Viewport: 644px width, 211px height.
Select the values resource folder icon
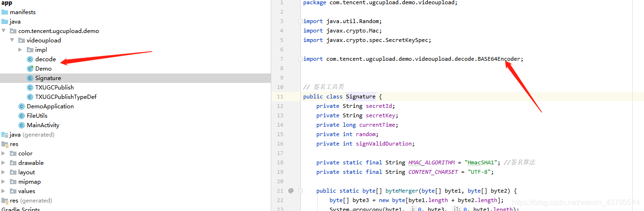13,191
